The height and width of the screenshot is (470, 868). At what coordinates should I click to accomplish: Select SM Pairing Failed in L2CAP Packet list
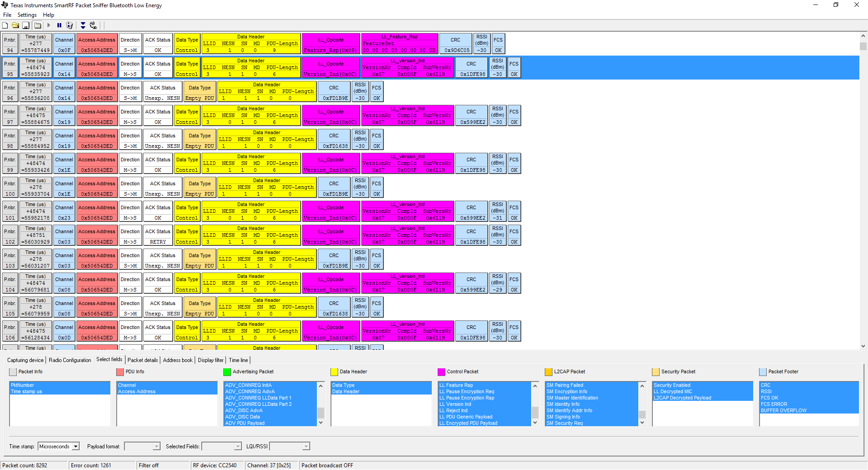click(x=592, y=385)
